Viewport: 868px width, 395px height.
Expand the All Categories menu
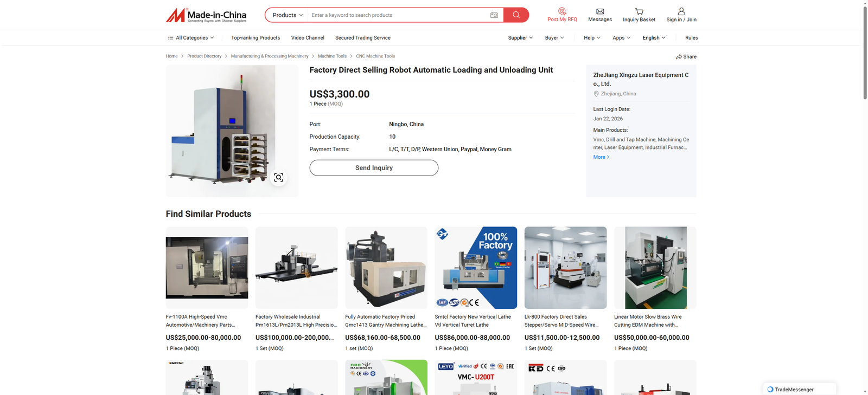[191, 38]
